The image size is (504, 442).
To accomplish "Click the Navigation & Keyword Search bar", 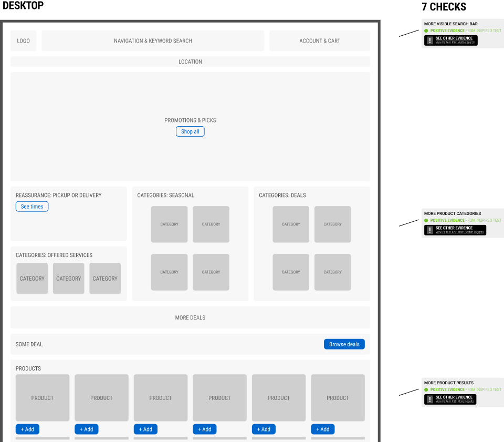I will pos(153,41).
